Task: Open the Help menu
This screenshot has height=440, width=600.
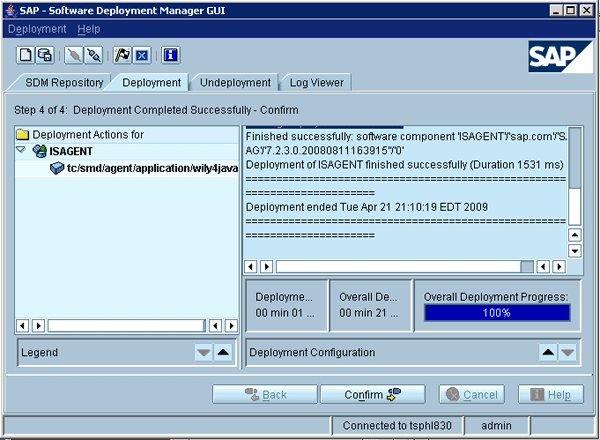Action: coord(89,29)
